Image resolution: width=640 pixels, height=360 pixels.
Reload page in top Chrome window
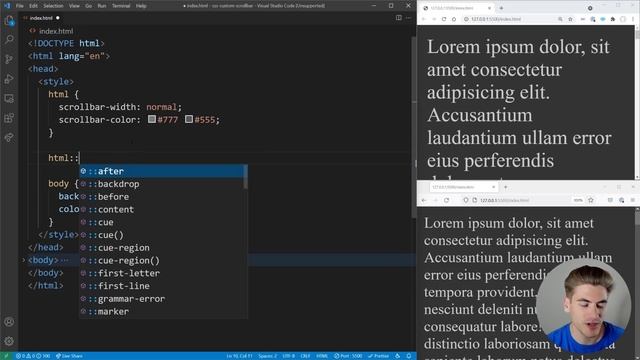[444, 19]
